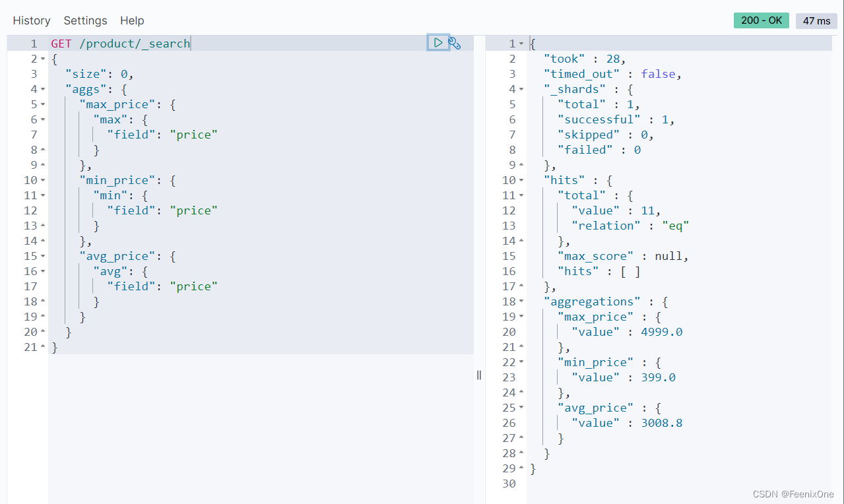Click "field": "price" on request line 12
This screenshot has width=844, height=504.
(162, 210)
